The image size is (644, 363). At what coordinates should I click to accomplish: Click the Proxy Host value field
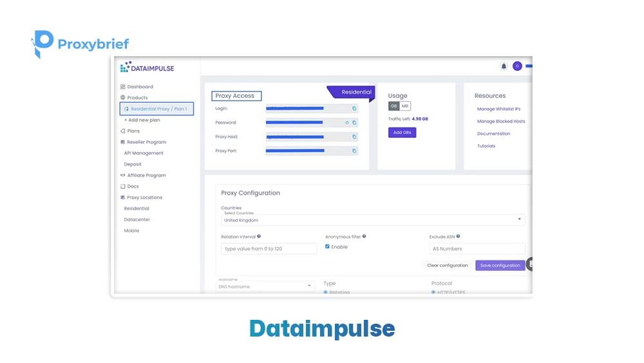click(312, 137)
